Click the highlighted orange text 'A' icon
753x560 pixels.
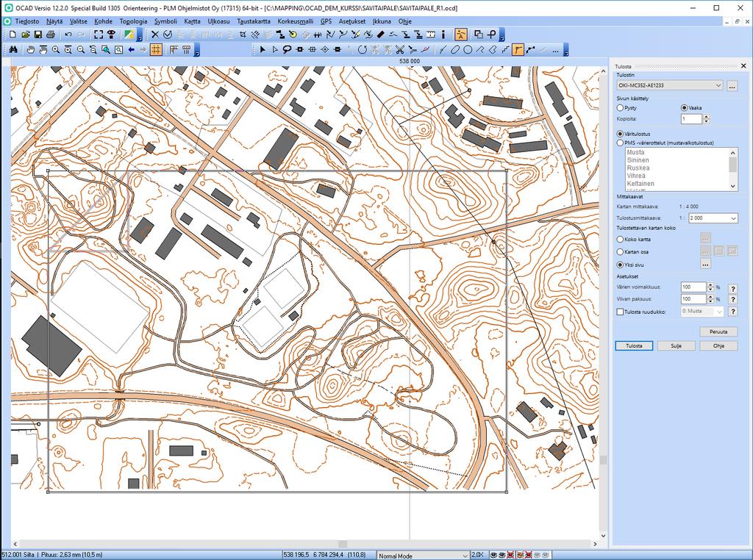tap(460, 35)
